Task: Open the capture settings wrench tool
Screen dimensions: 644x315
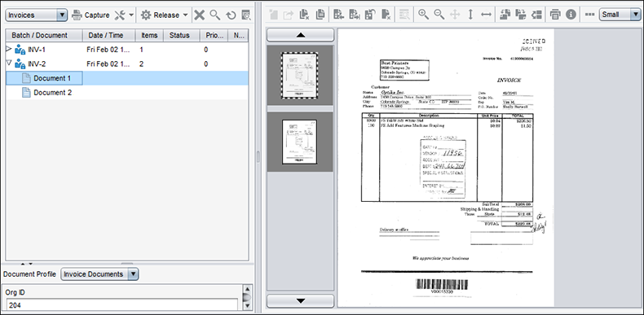Action: 120,15
